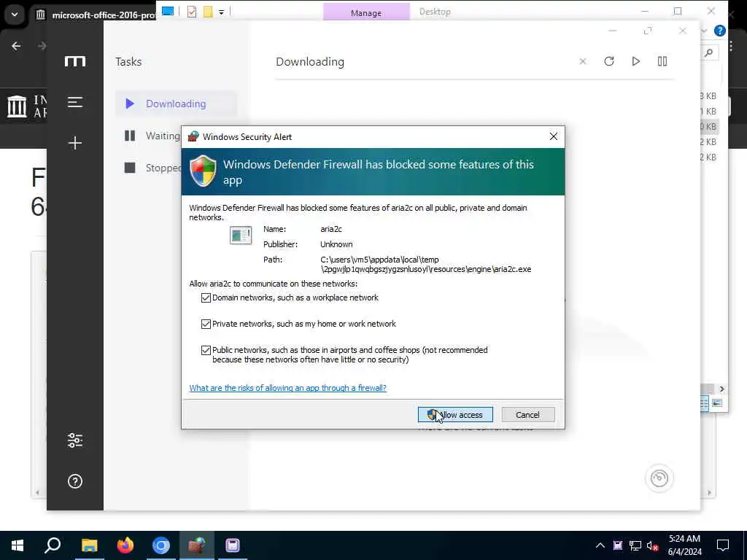
Task: Cancel the Windows Security Alert
Action: (528, 415)
